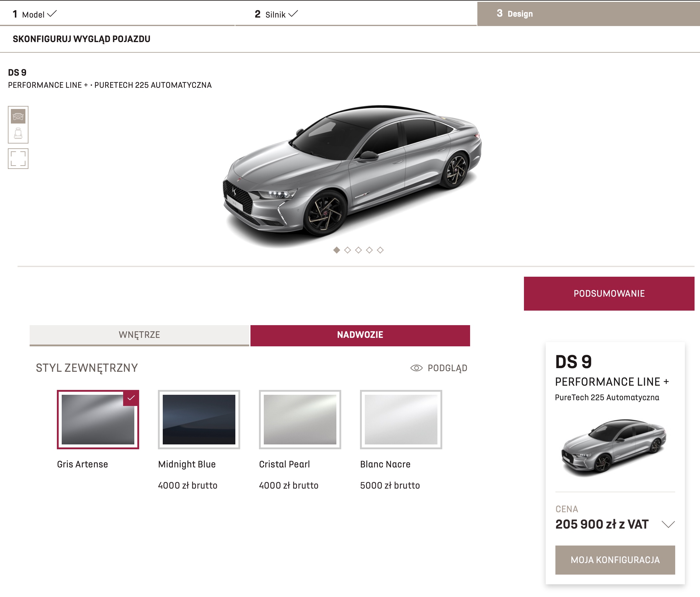Viewport: 700px width, 597px height.
Task: Click the PODSUMOWANIE button
Action: (x=609, y=293)
